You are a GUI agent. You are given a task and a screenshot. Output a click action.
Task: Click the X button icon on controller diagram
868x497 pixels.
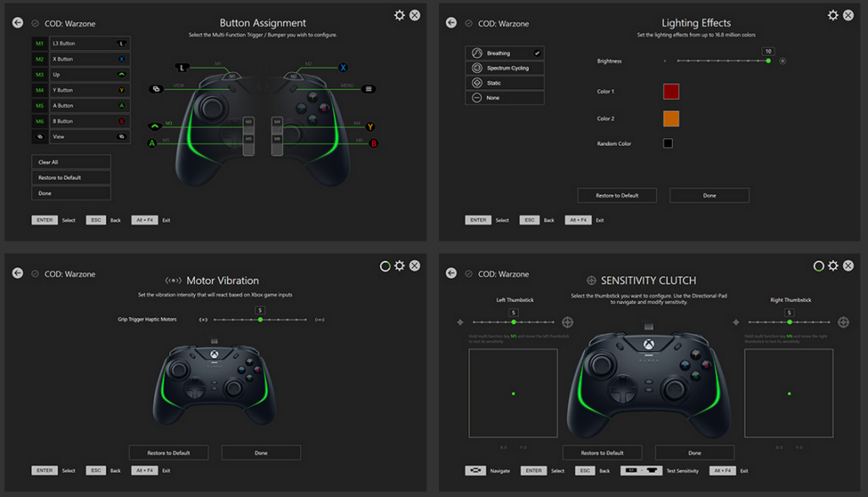pyautogui.click(x=343, y=68)
